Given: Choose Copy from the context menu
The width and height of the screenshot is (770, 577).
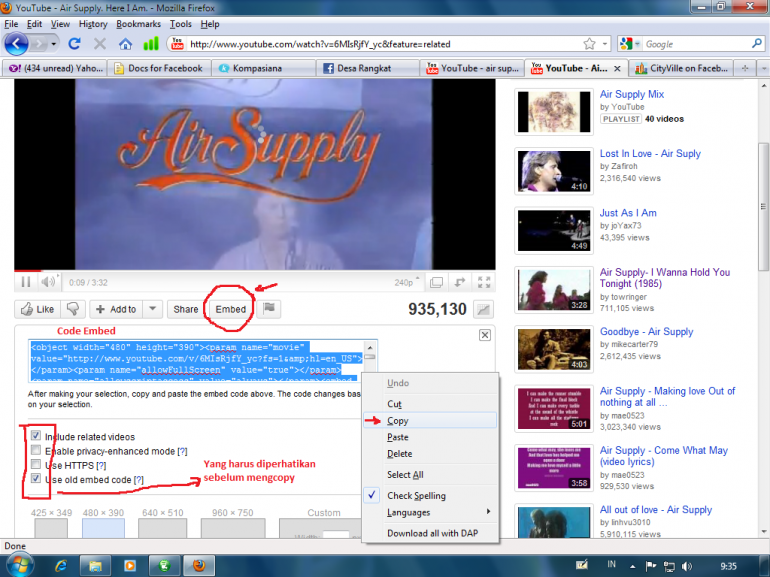Looking at the screenshot, I should point(431,420).
